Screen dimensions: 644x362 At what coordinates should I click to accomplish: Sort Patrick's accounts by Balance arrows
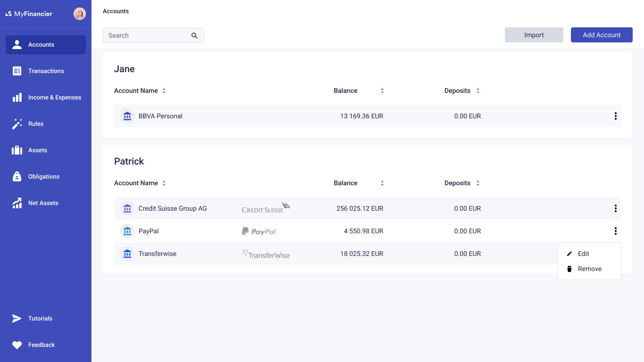point(382,183)
